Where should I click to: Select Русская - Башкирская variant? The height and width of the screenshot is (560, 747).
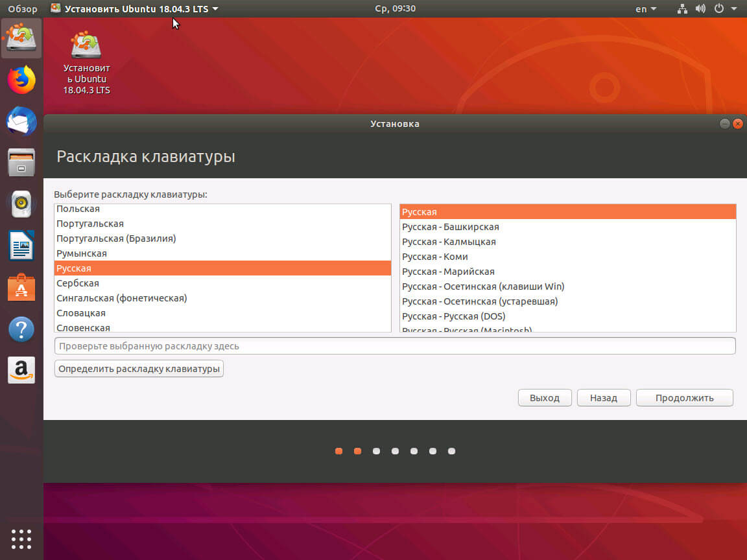coord(567,227)
